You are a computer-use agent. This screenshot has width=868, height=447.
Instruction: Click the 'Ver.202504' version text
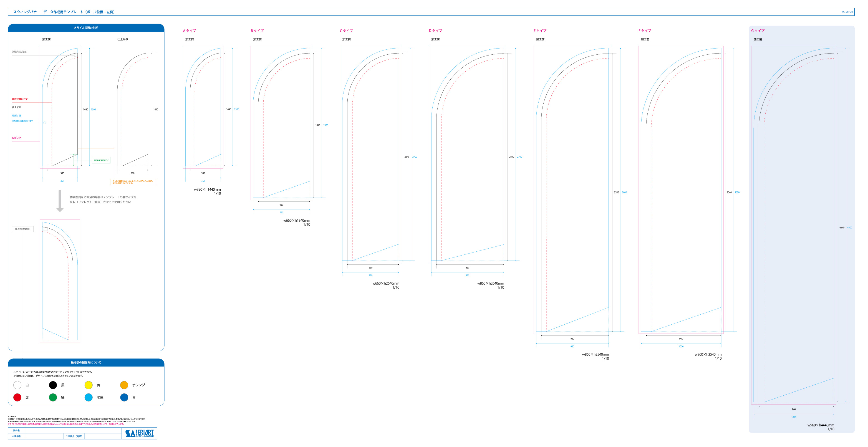847,12
